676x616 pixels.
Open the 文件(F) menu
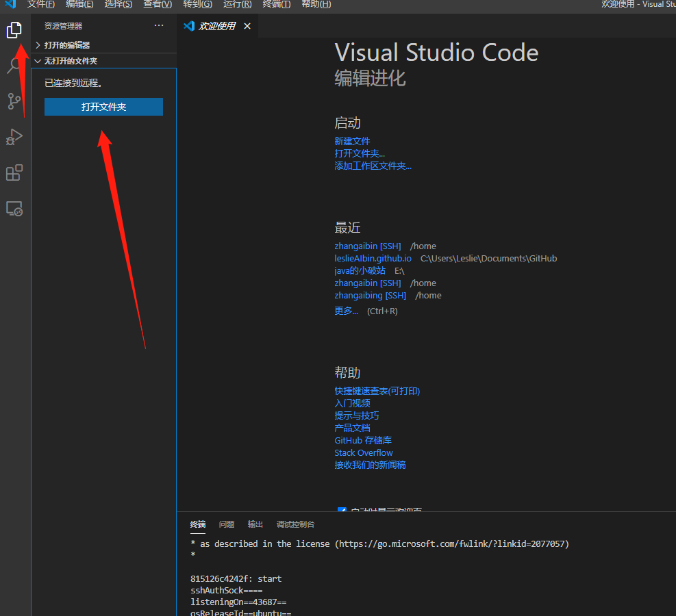pyautogui.click(x=40, y=4)
